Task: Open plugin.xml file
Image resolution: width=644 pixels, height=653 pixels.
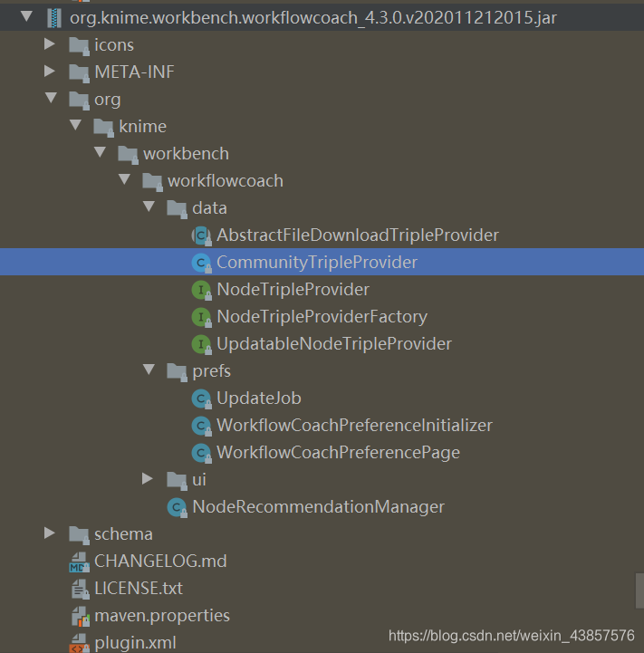Action: (135, 643)
